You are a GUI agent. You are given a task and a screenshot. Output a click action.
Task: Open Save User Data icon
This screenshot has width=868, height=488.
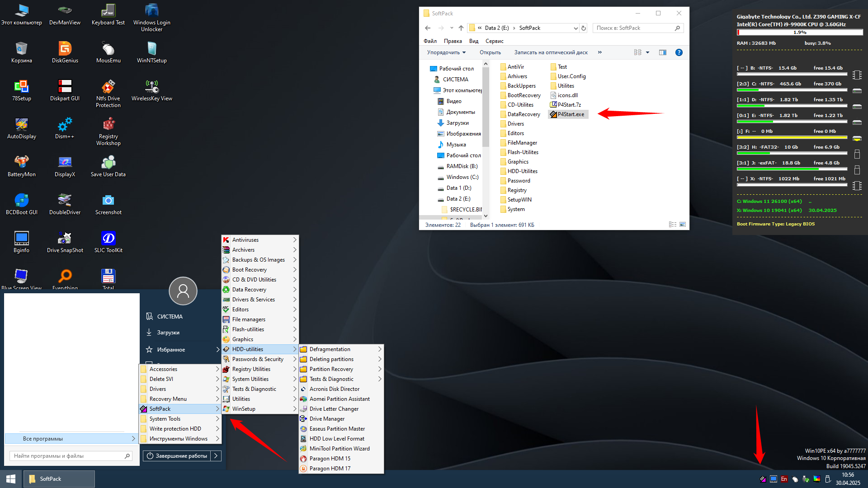tap(108, 166)
